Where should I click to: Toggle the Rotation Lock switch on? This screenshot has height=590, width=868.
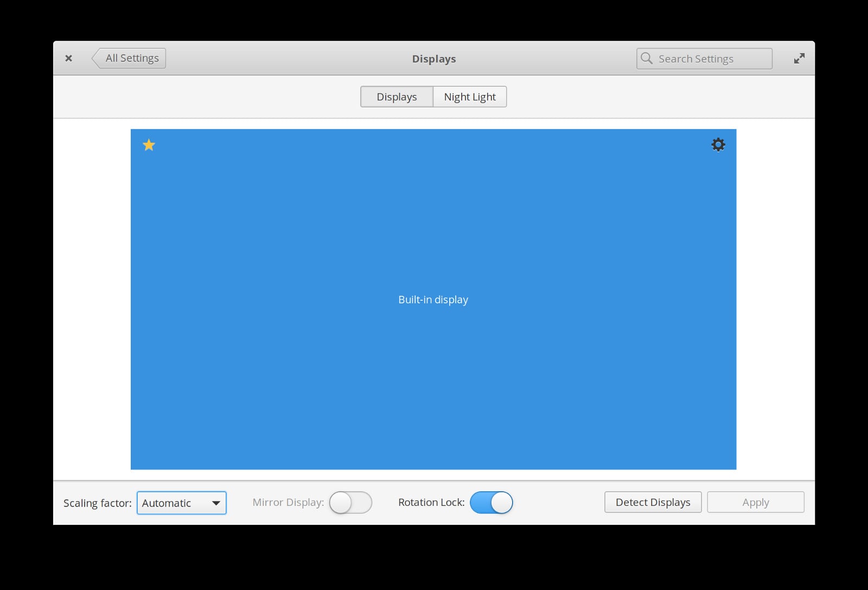point(492,503)
